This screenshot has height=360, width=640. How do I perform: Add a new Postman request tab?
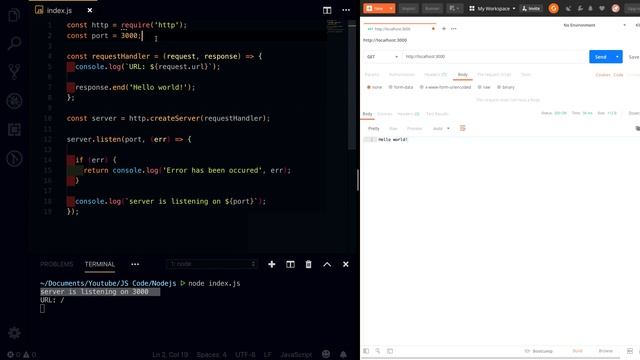444,29
